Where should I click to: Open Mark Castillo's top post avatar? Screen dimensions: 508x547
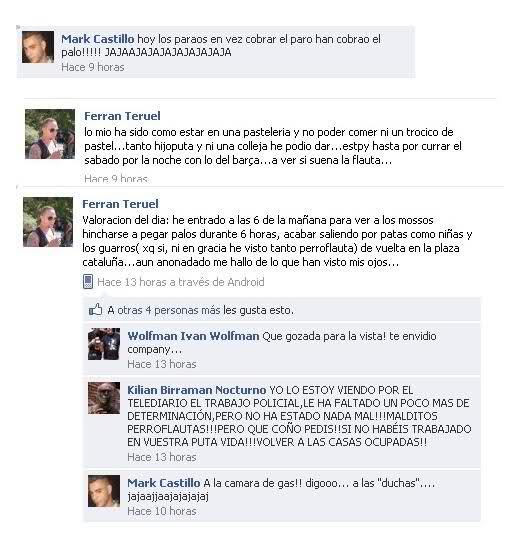coord(38,47)
